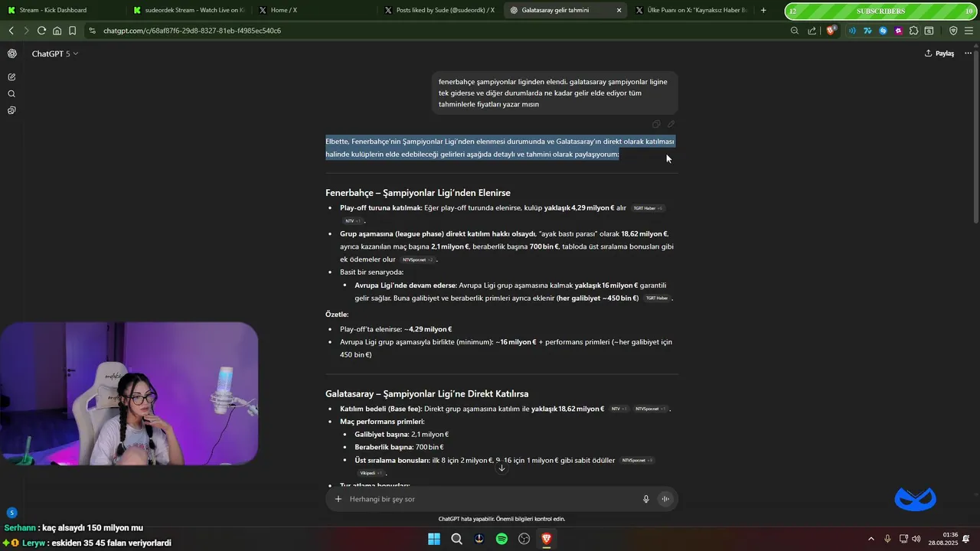Viewport: 980px width, 551px height.
Task: Click the Paylaş share button
Action: 939,54
